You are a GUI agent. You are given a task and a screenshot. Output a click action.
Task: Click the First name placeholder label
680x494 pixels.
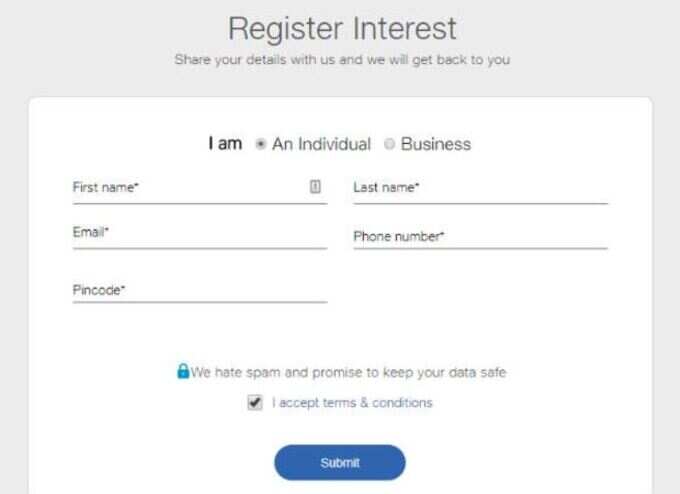coord(105,187)
